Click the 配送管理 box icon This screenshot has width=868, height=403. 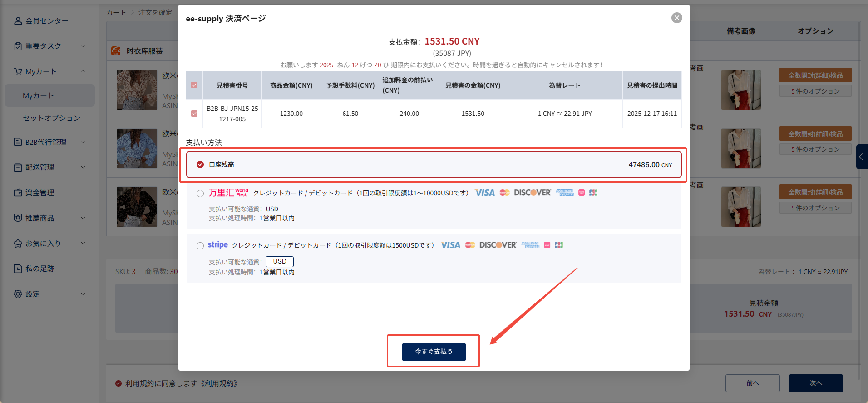[x=18, y=168]
